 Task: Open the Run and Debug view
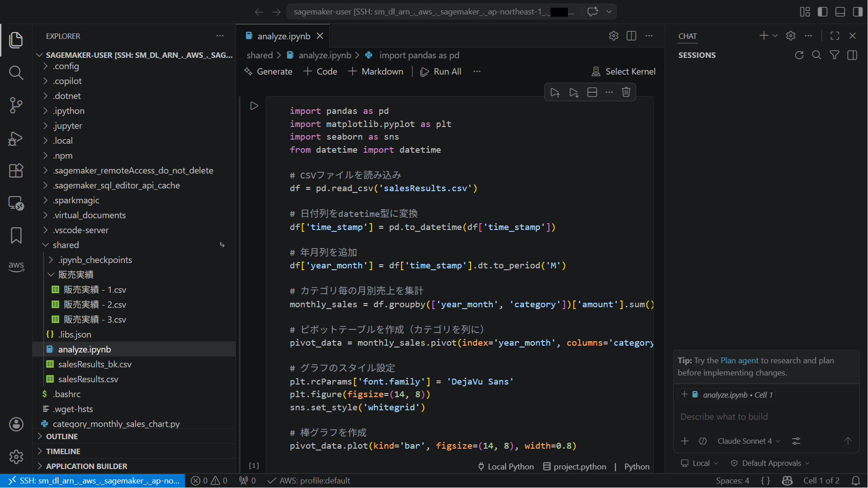click(16, 138)
